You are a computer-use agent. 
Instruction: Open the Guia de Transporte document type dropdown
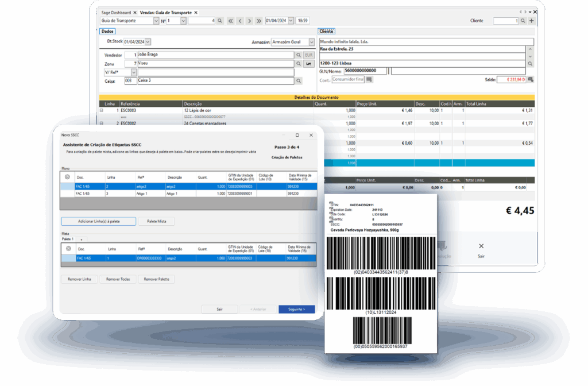tap(156, 21)
